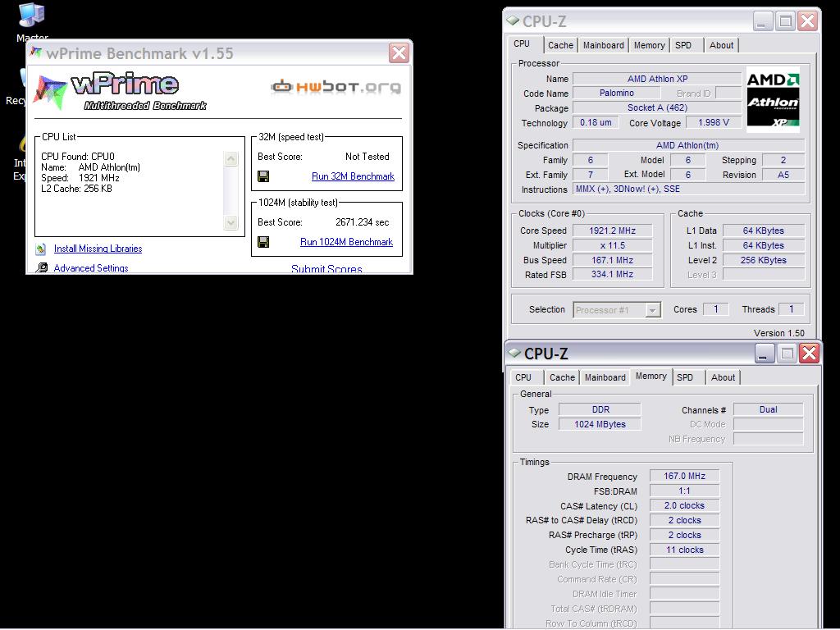
Task: Select Memory tab in lower CPU-Z window
Action: click(x=651, y=376)
